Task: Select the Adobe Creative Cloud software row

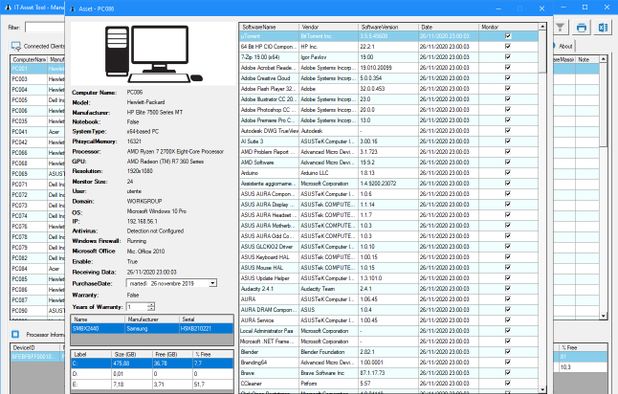Action: coord(389,78)
